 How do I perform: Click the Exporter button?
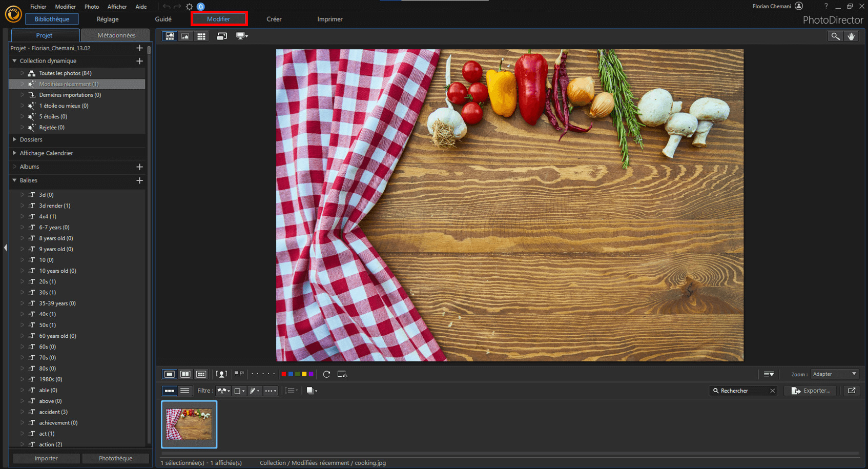(x=812, y=391)
